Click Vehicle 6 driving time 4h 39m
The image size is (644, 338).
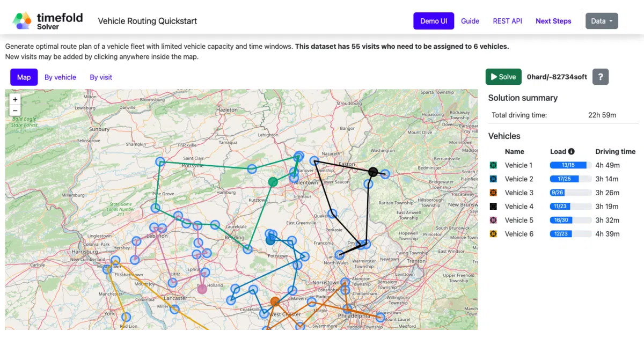608,234
